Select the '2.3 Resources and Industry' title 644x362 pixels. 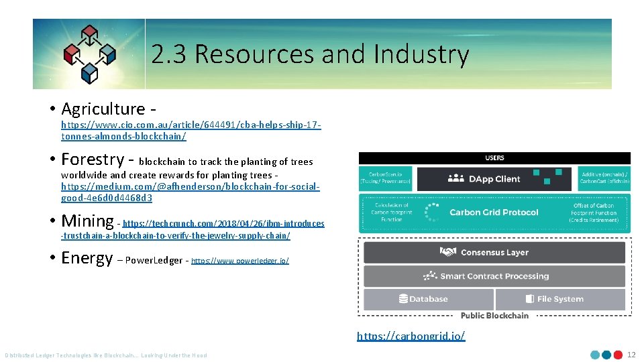tap(310, 54)
